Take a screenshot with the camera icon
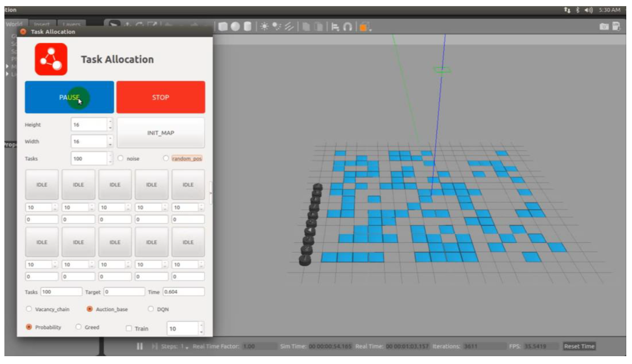Image resolution: width=632 pixels, height=364 pixels. click(x=604, y=26)
